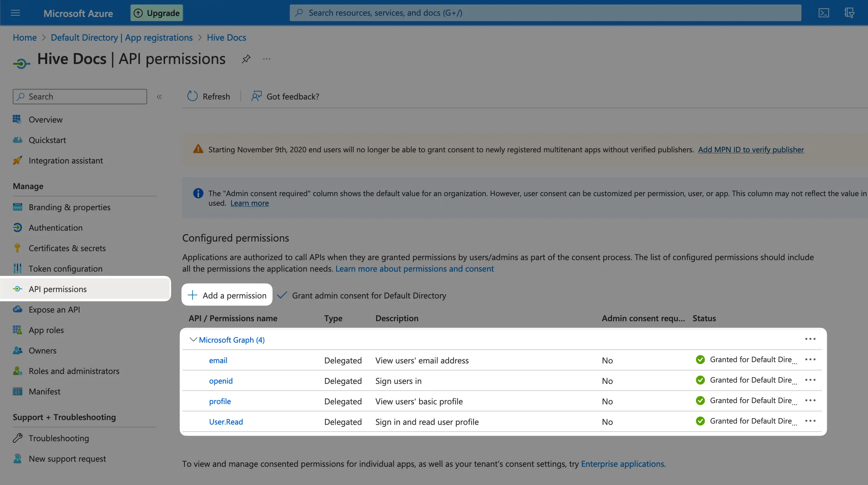Image resolution: width=868 pixels, height=485 pixels.
Task: Click the App roles icon
Action: pos(17,330)
